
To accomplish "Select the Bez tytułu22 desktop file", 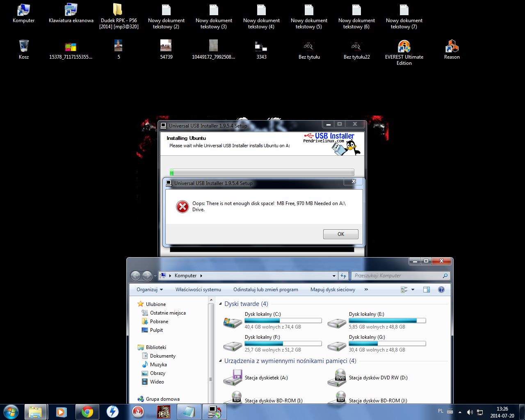I will (356, 50).
